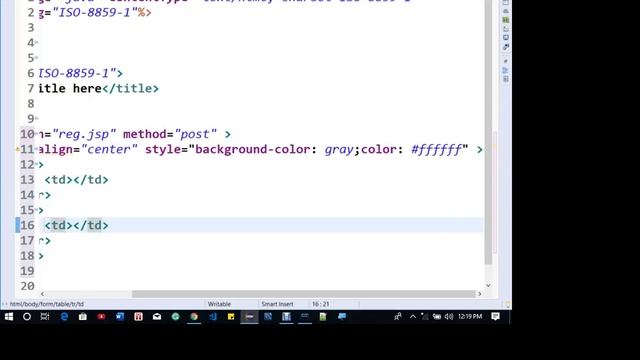The height and width of the screenshot is (360, 640).
Task: Click line number 19 in the gutter
Action: 27,271
